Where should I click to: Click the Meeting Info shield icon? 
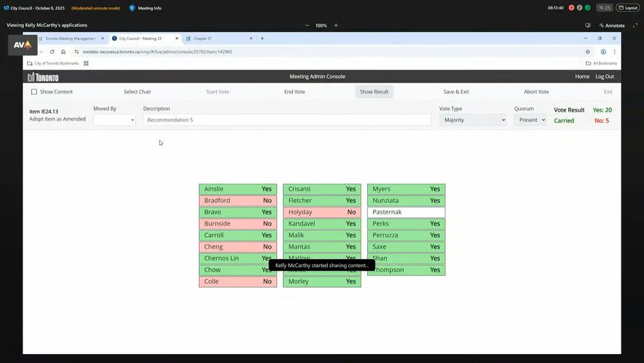132,8
